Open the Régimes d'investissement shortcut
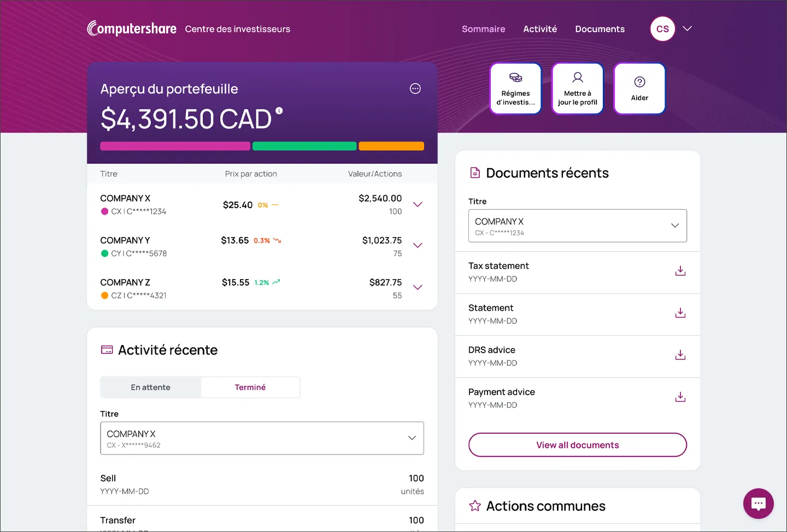Screen dimensions: 787x532 click(x=515, y=88)
